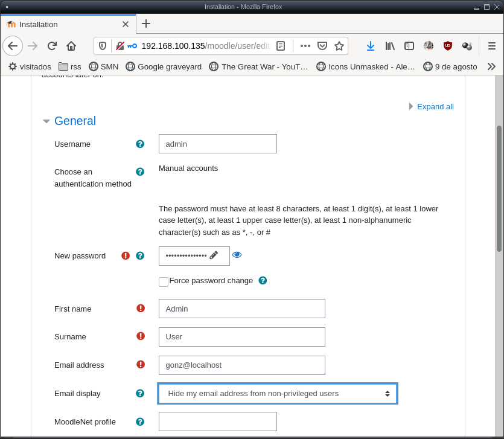Click the Username input field

pos(218,144)
